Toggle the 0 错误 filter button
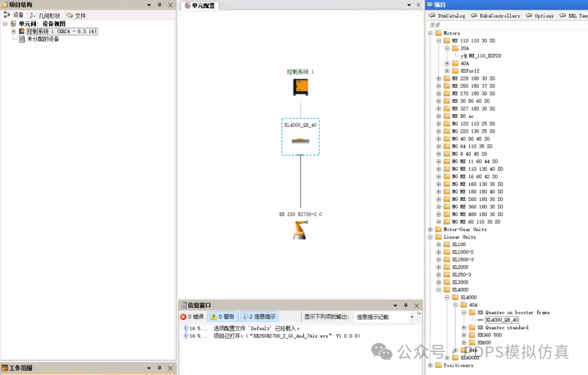The height and width of the screenshot is (375, 588). (192, 317)
